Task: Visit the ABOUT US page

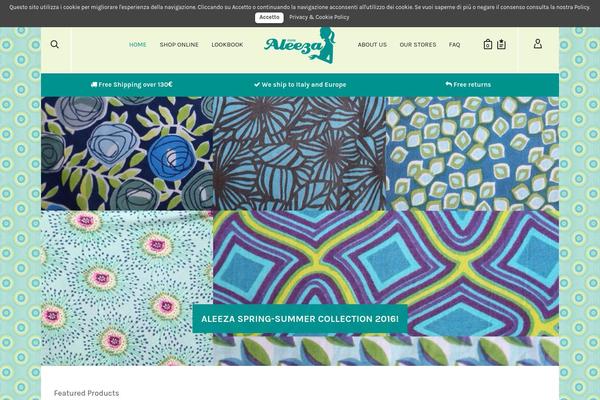Action: [372, 45]
